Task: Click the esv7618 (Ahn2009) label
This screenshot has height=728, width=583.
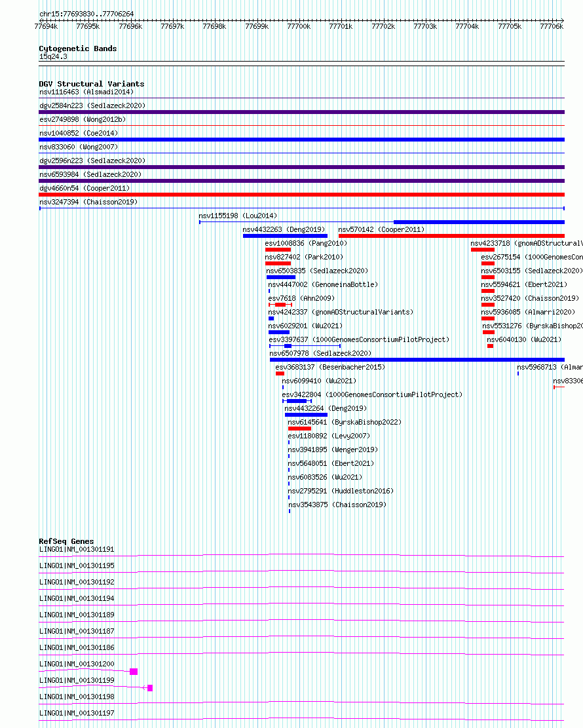Action: [x=301, y=299]
